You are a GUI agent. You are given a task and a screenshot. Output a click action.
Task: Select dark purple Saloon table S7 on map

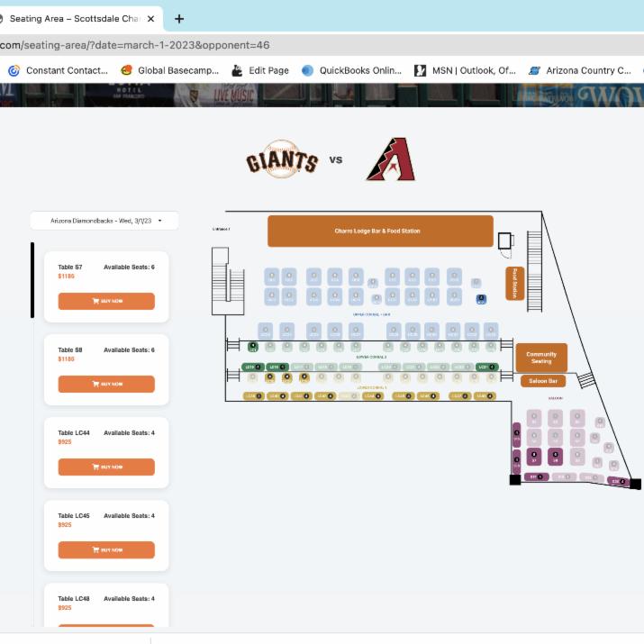[x=534, y=457]
